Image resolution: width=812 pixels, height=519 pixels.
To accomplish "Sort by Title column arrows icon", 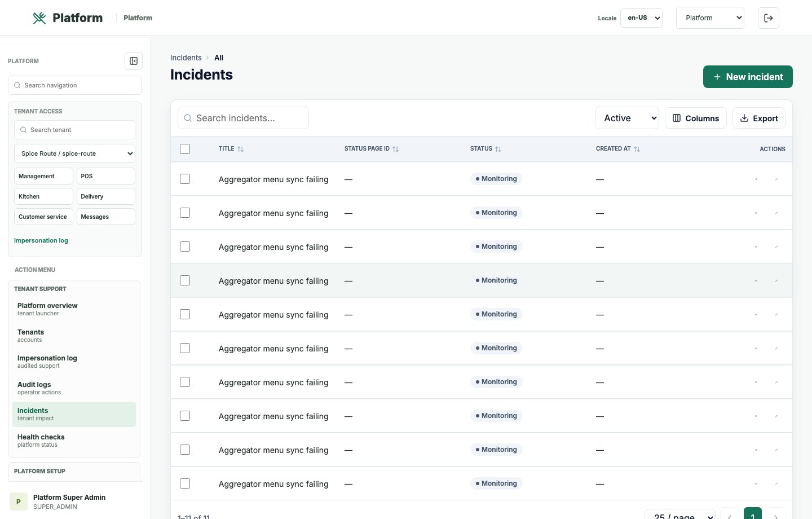I will pos(241,149).
